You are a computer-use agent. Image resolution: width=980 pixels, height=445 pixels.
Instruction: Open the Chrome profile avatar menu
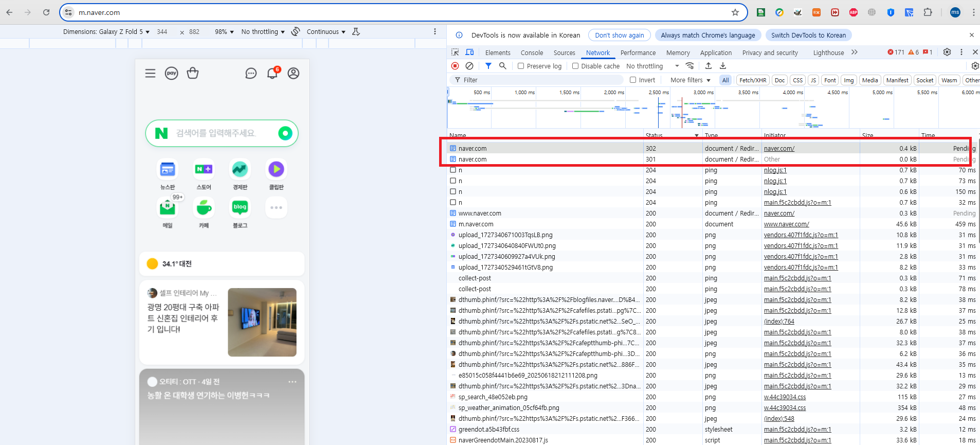point(955,12)
